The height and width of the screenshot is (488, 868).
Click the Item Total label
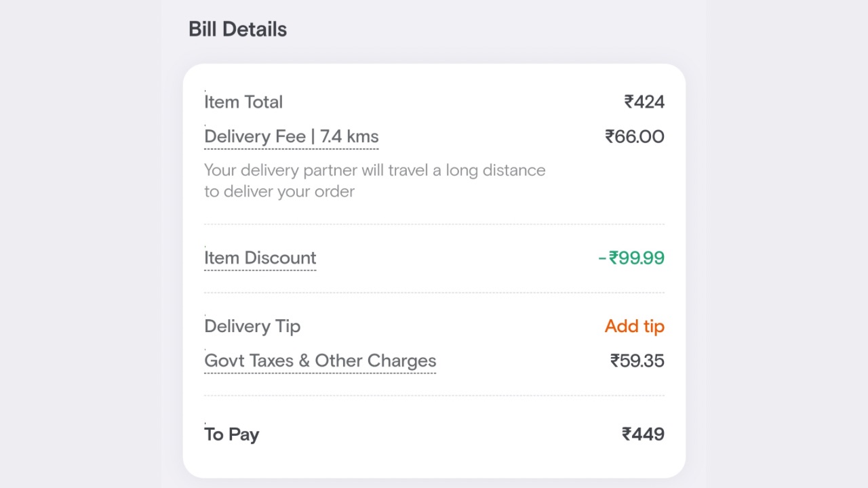[x=243, y=102]
